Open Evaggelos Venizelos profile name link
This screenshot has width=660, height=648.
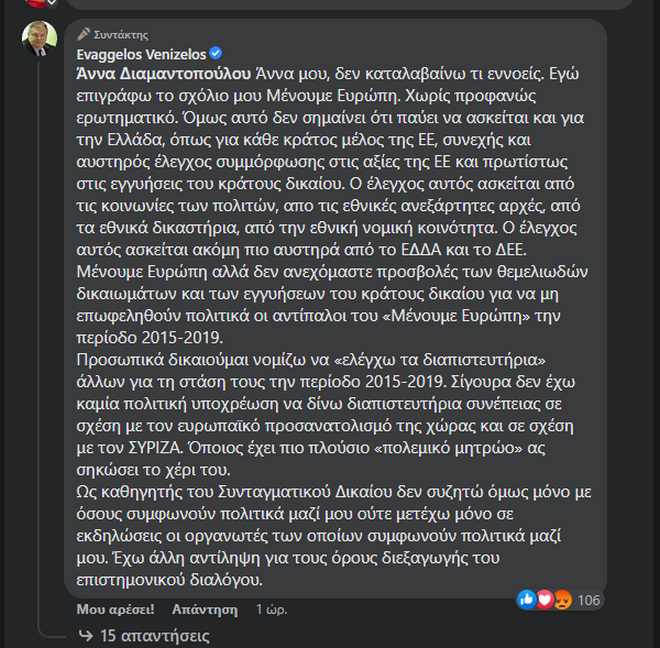141,53
